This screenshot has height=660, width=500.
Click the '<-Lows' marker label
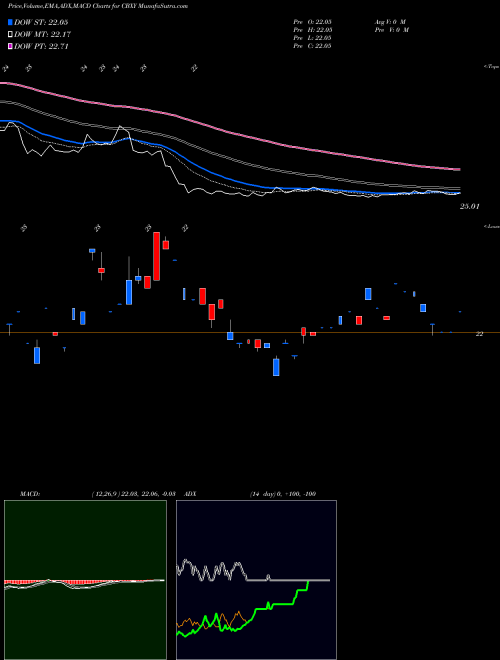(x=491, y=226)
